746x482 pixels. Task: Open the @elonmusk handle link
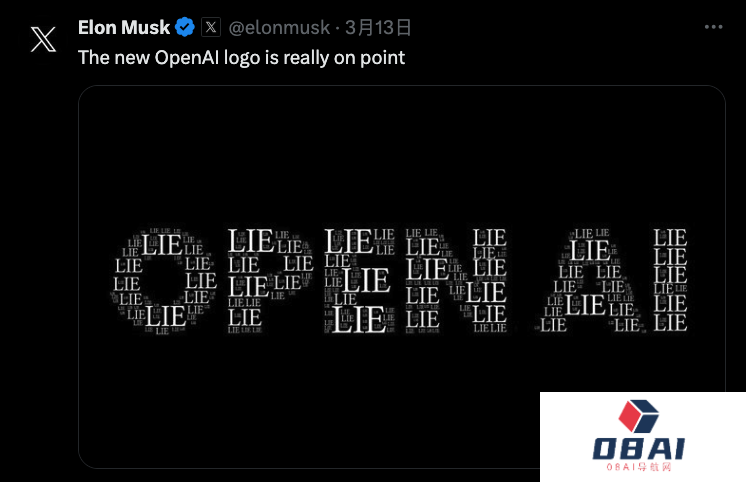pyautogui.click(x=280, y=27)
